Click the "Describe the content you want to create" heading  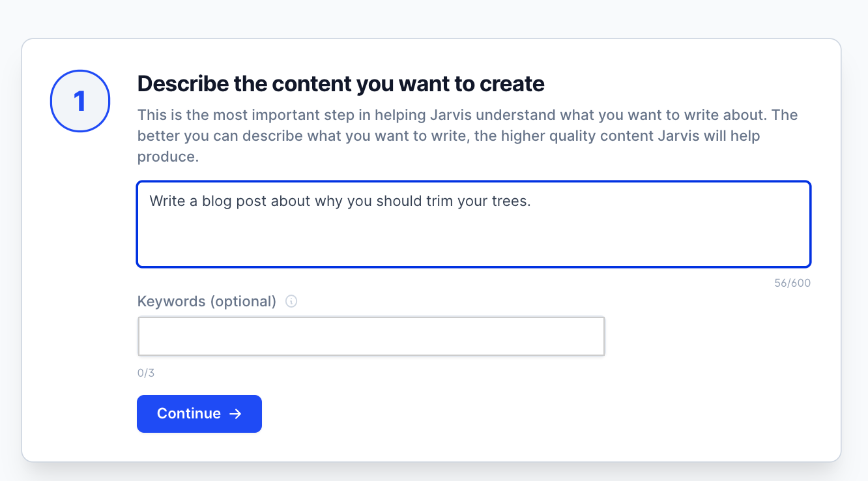[x=341, y=84]
